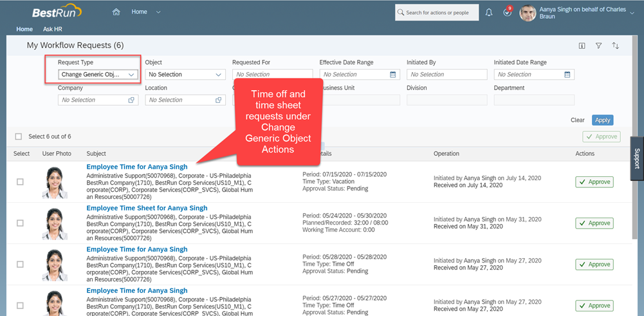Click the BestRun logo
The width and height of the screenshot is (644, 316).
coord(57,12)
